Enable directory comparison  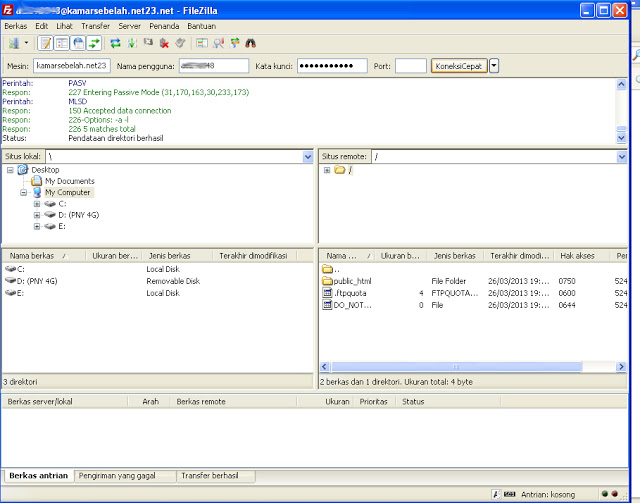pyautogui.click(x=202, y=43)
